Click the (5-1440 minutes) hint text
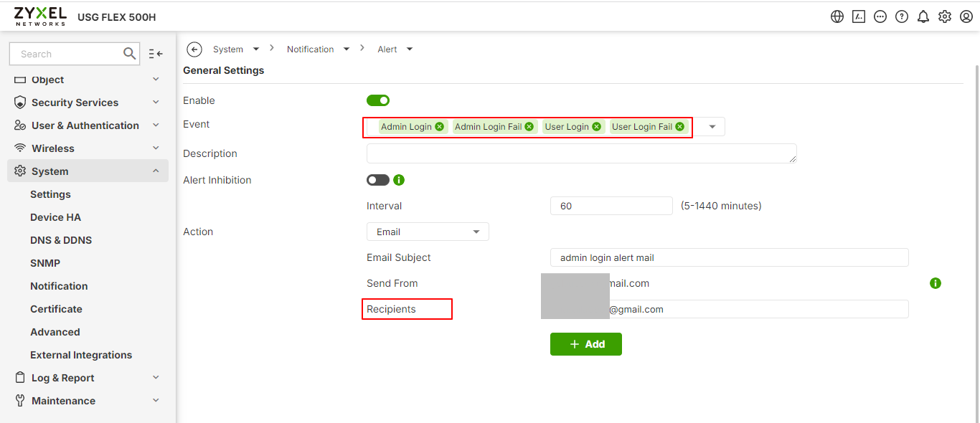Viewport: 980px width, 423px height. (x=721, y=206)
